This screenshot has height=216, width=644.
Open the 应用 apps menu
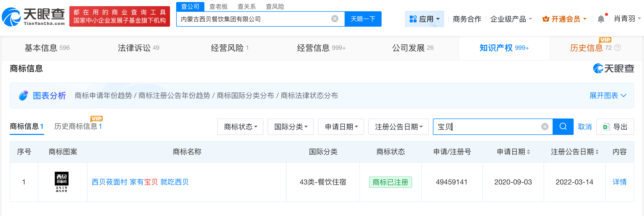[x=424, y=19]
